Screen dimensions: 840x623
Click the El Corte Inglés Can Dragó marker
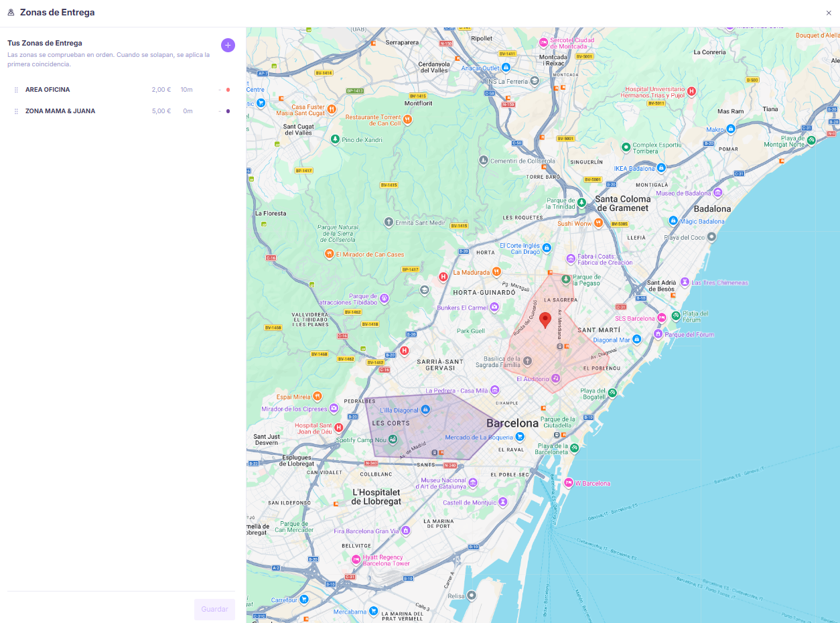pos(547,249)
